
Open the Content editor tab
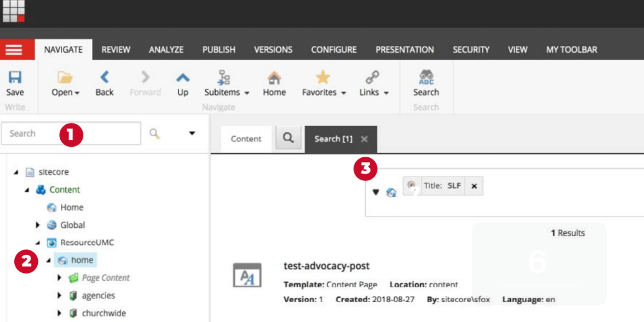pos(246,139)
